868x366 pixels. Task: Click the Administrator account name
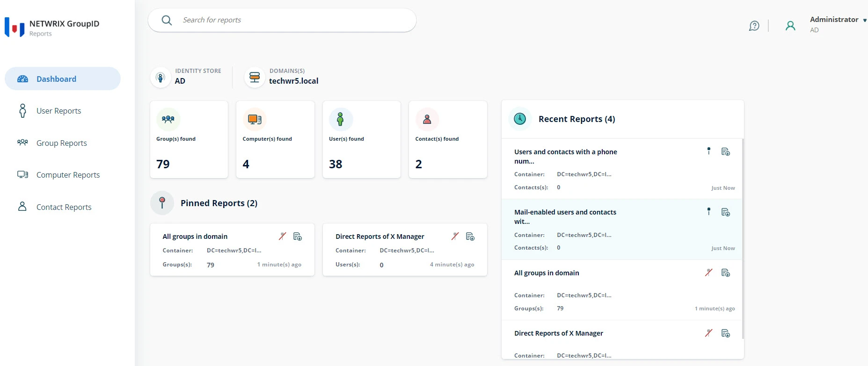pos(834,20)
